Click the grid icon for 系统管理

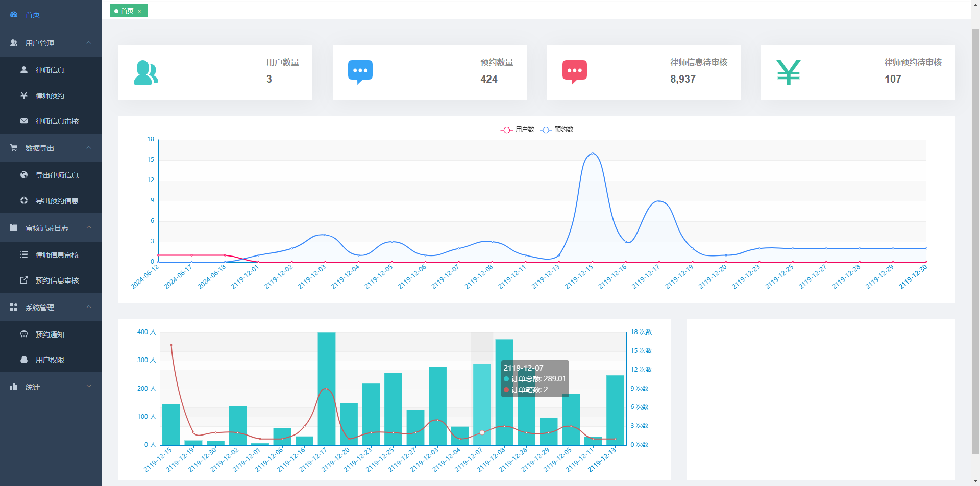point(14,307)
